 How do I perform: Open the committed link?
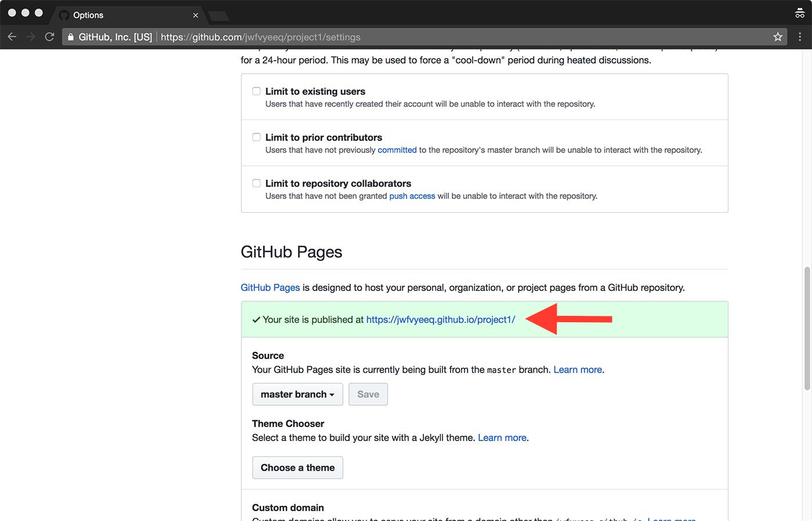pos(397,150)
